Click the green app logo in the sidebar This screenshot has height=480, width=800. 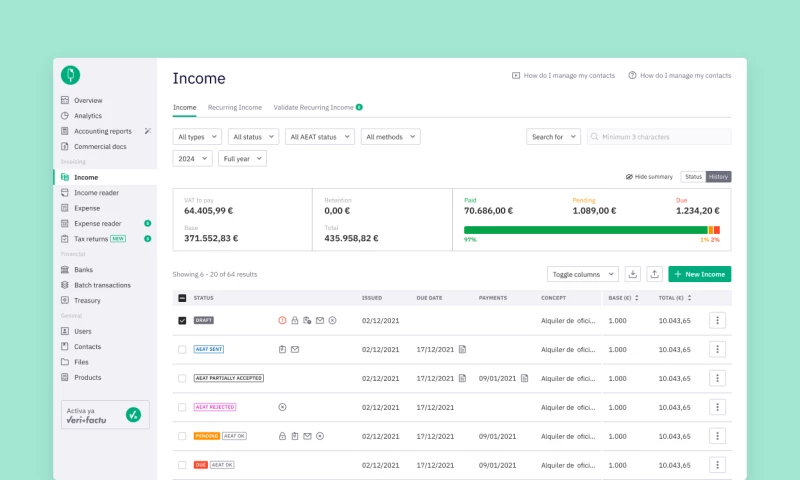(70, 75)
